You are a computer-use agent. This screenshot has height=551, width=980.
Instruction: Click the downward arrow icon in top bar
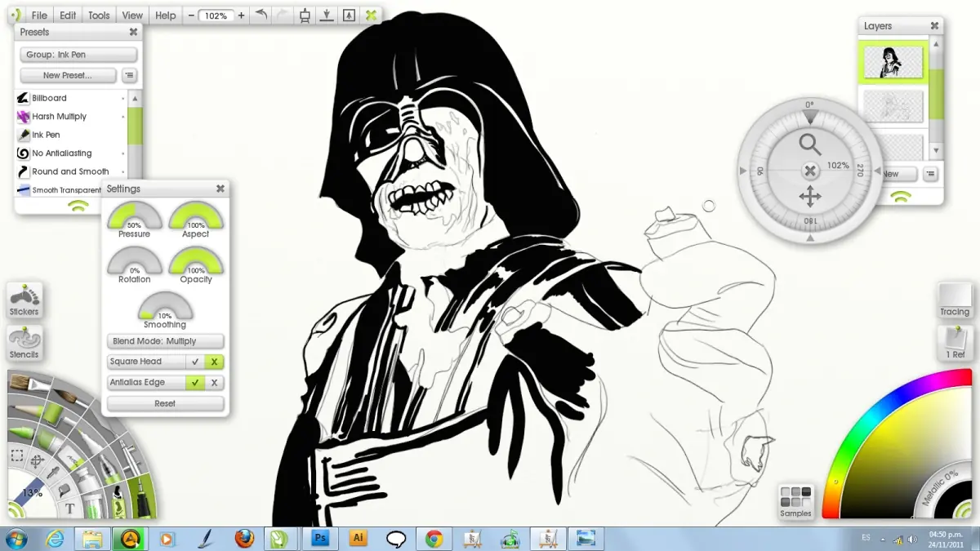tap(327, 15)
